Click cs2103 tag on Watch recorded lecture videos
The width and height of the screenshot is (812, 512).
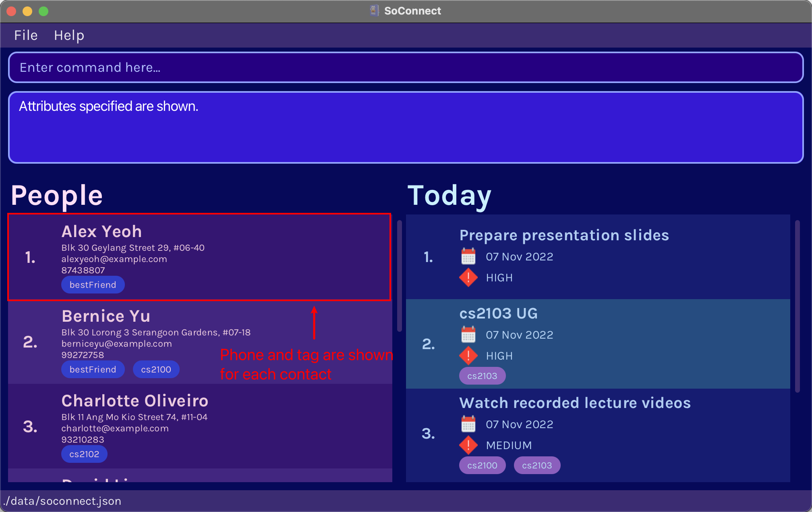pyautogui.click(x=537, y=465)
